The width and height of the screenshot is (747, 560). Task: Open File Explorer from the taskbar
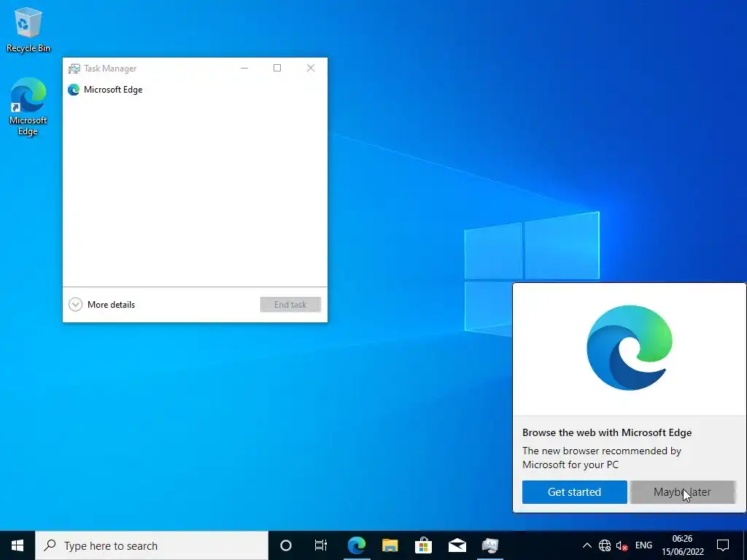coord(390,545)
